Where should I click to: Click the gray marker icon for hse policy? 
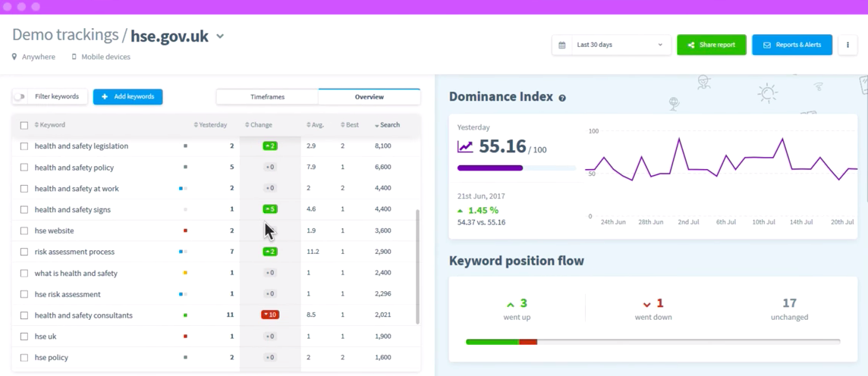coord(185,357)
